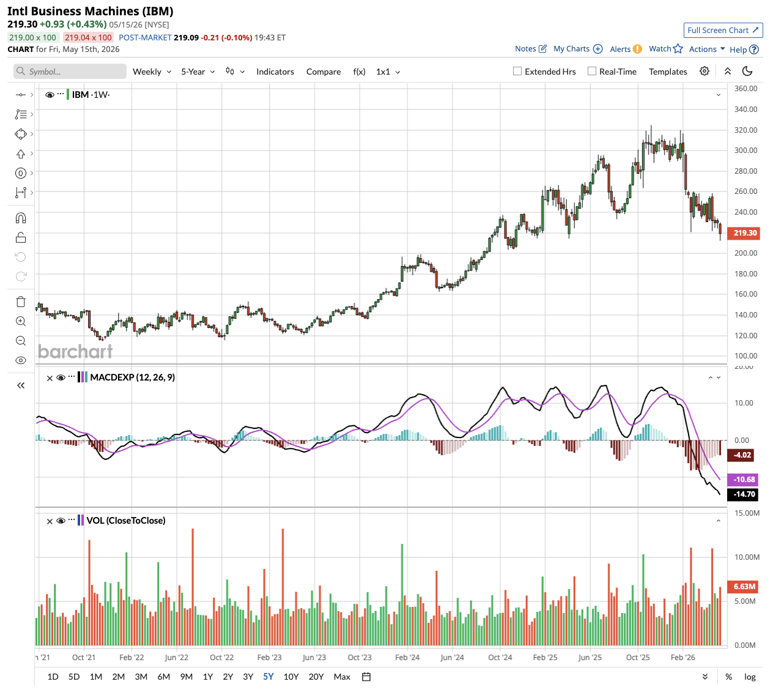Click the trash can delete drawings icon
Image resolution: width=784 pixels, height=695 pixels.
click(21, 302)
